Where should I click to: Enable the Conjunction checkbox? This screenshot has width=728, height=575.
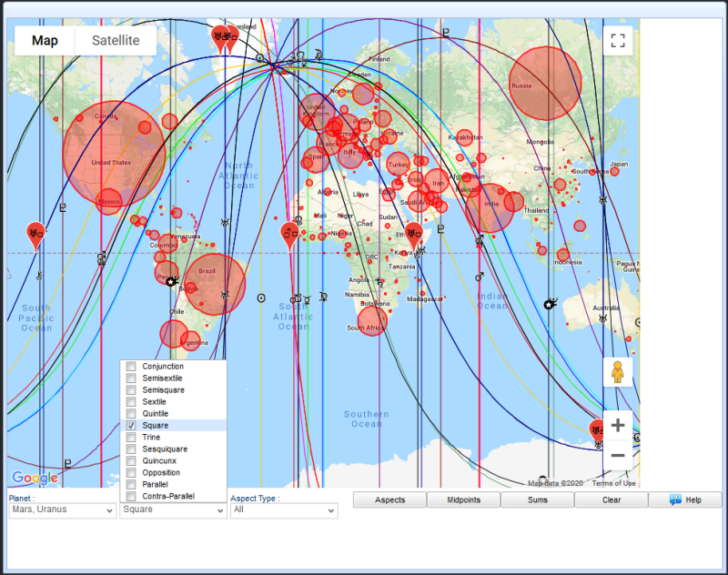(x=131, y=367)
